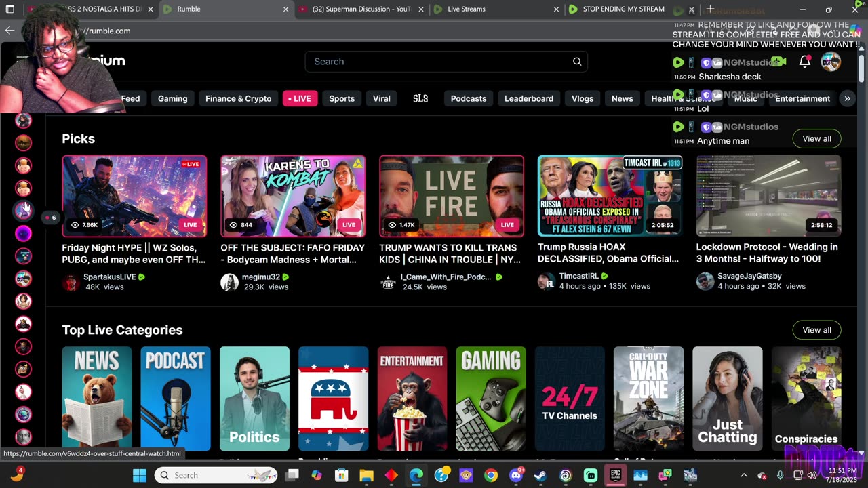The image size is (868, 488).
Task: Go back using the browser back arrow
Action: [9, 30]
